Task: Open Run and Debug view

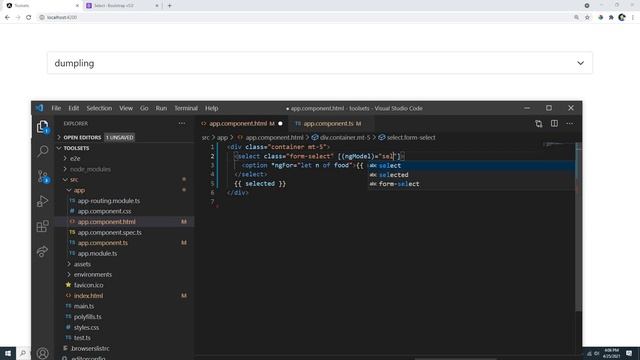Action: 42,201
